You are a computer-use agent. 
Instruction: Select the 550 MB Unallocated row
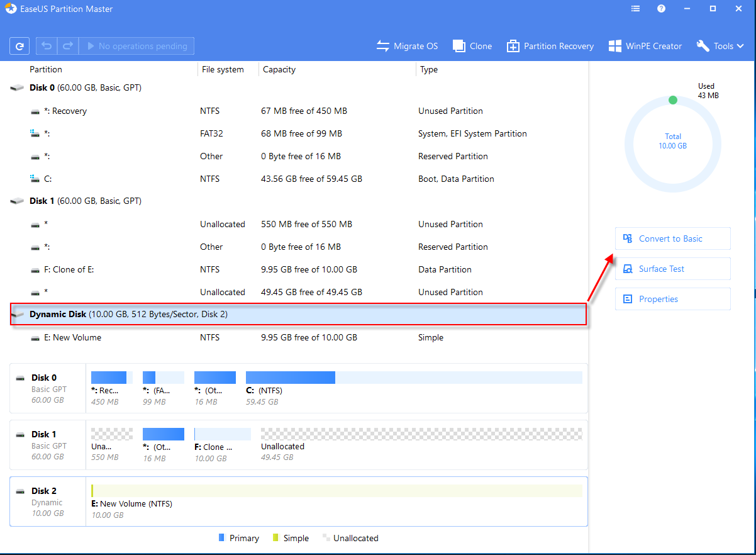[x=299, y=224]
